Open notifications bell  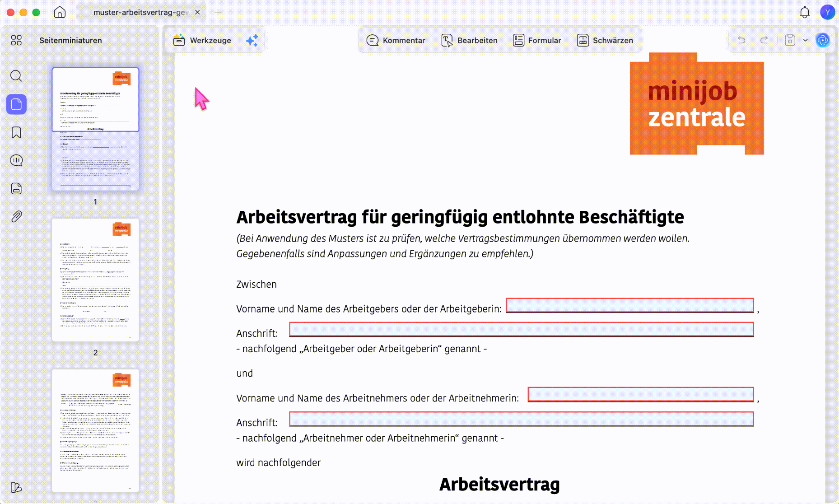tap(805, 12)
